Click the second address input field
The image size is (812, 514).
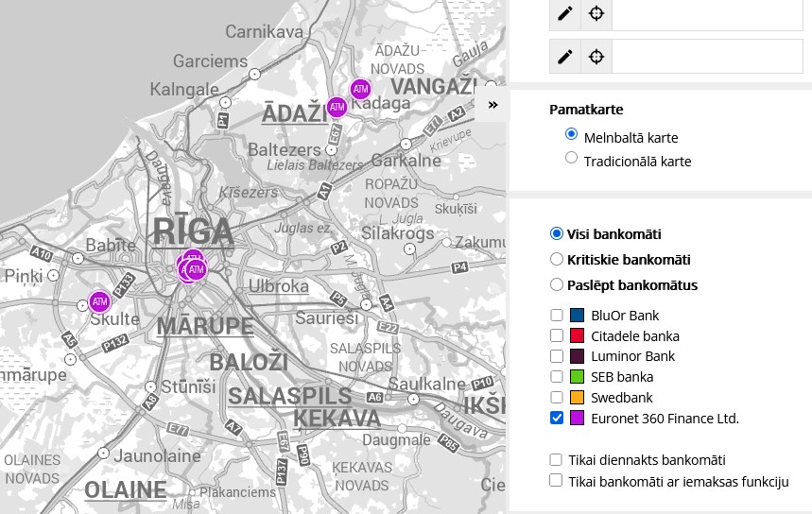point(707,57)
